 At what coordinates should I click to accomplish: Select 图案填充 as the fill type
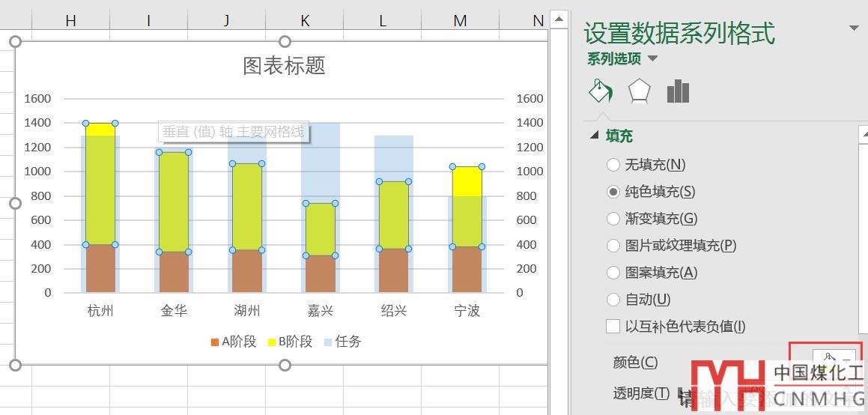point(613,273)
